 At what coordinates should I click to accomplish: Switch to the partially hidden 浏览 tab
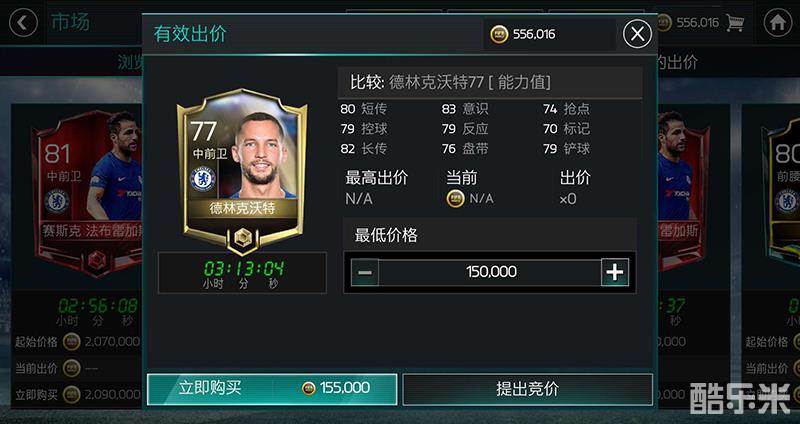[x=130, y=62]
